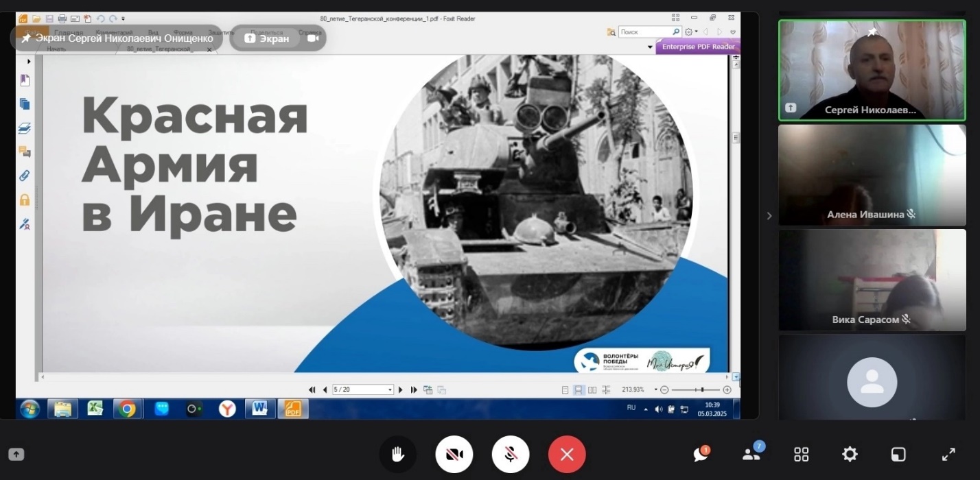Image resolution: width=980 pixels, height=480 pixels.
Task: Jump to the last PDF page
Action: click(414, 389)
